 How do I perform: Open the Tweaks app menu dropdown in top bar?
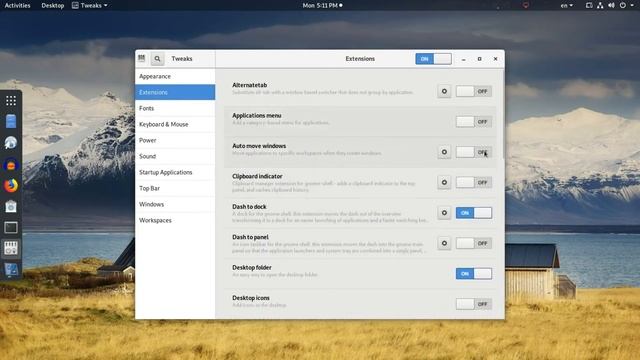point(90,5)
